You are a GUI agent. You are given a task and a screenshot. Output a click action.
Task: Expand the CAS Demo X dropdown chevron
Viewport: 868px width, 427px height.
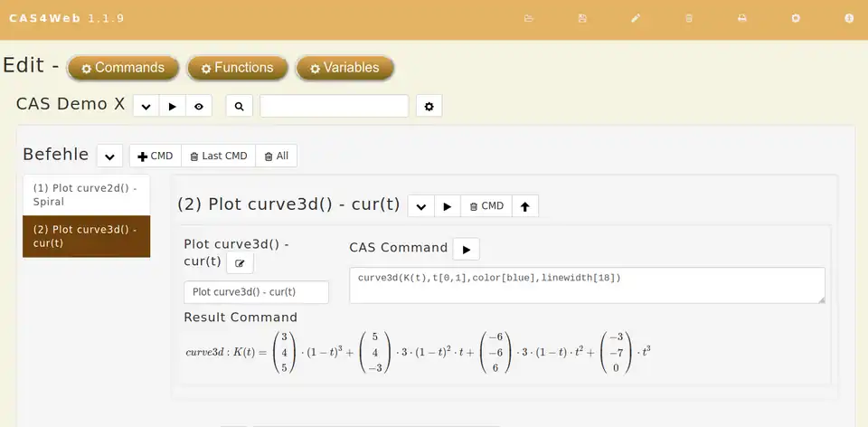pyautogui.click(x=146, y=107)
